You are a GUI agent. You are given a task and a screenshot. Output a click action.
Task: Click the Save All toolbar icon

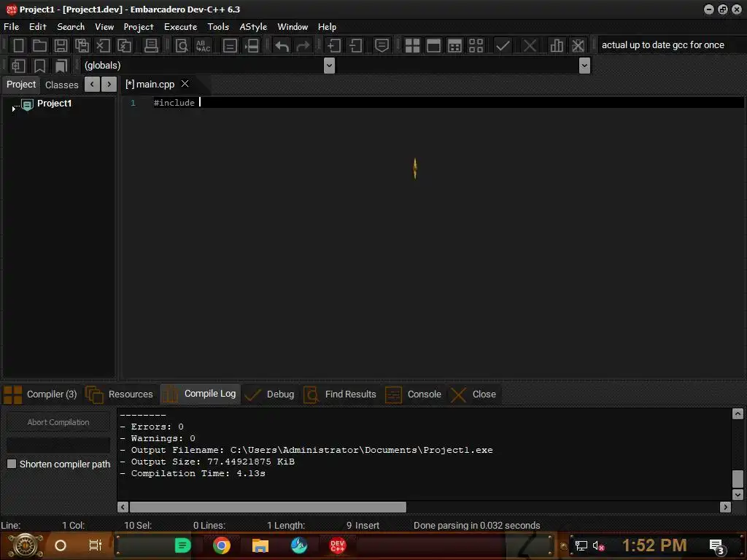82,46
